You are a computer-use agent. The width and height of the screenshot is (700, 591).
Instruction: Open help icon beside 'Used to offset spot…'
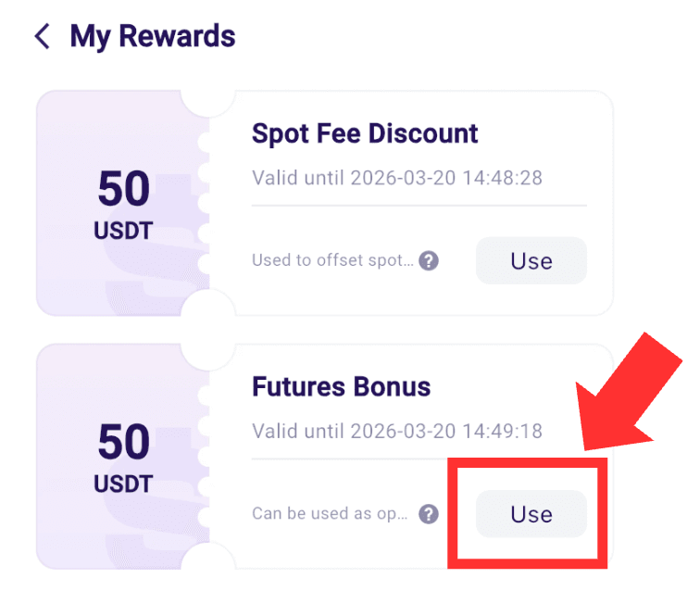pyautogui.click(x=429, y=260)
